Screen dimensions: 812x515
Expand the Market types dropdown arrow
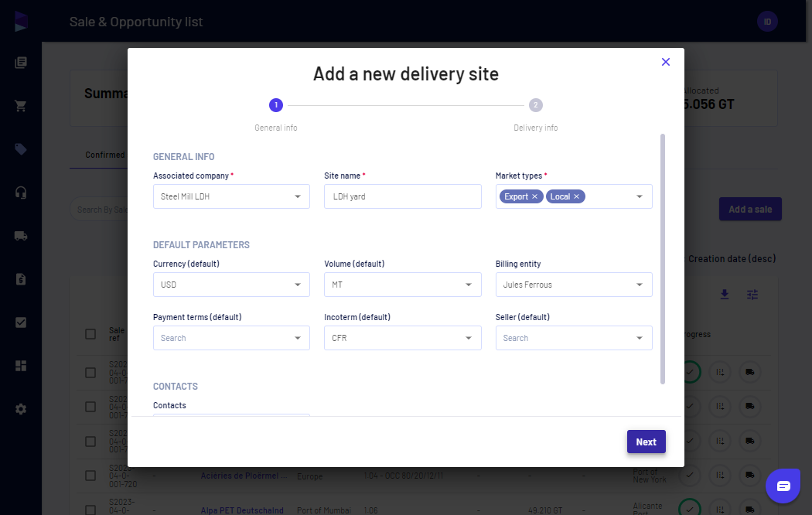640,196
